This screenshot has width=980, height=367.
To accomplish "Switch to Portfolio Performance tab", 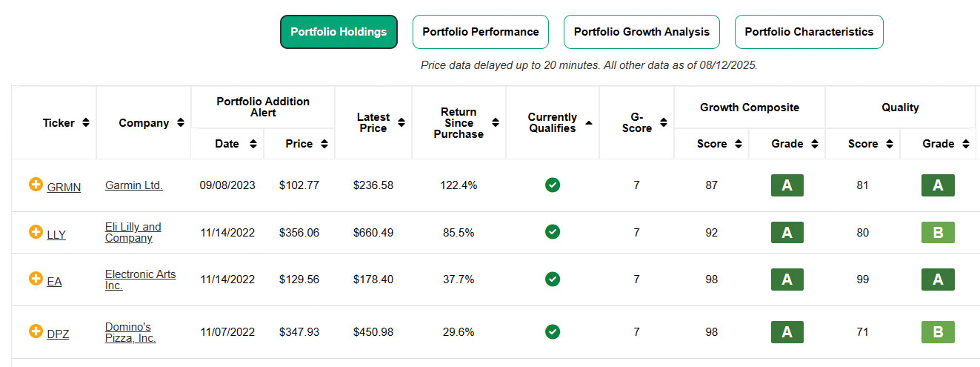I will (x=481, y=32).
